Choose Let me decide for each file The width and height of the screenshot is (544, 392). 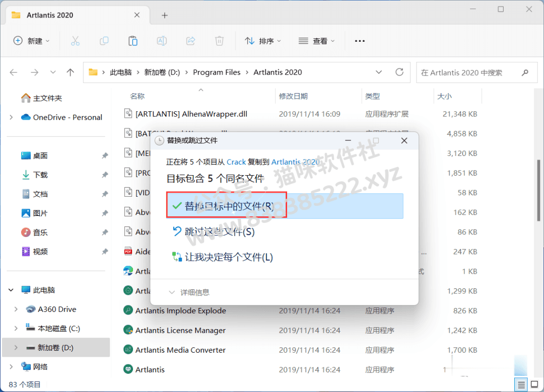[x=223, y=257]
